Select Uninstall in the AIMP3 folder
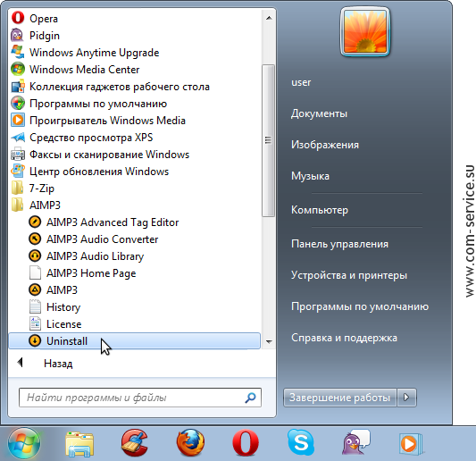The image size is (476, 461). 135,341
